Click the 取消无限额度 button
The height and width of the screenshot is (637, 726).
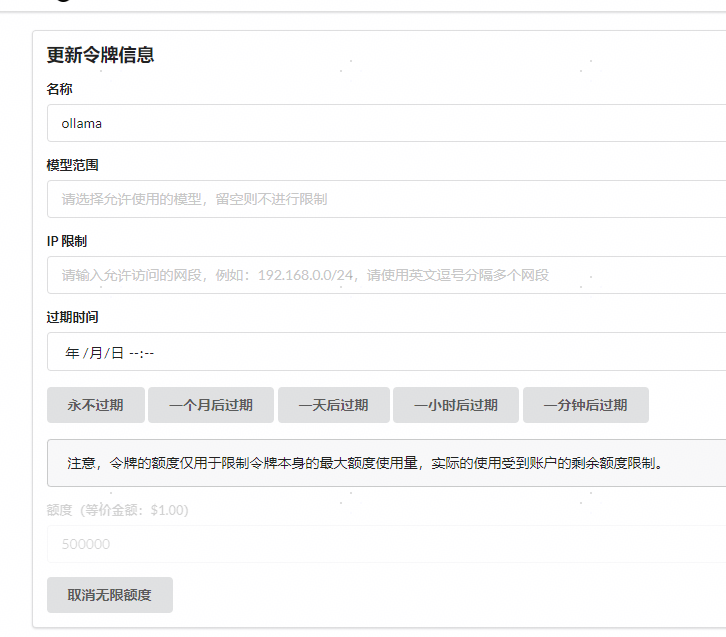(x=109, y=595)
